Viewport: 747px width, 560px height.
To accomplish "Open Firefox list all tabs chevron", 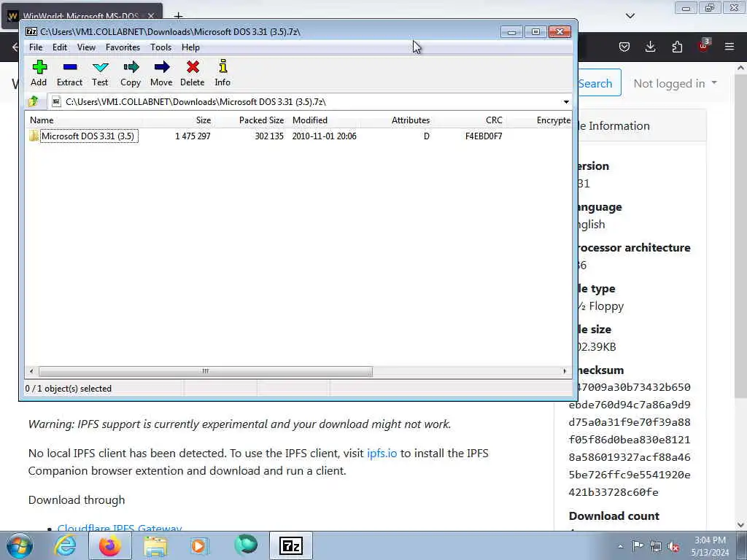I will [630, 16].
